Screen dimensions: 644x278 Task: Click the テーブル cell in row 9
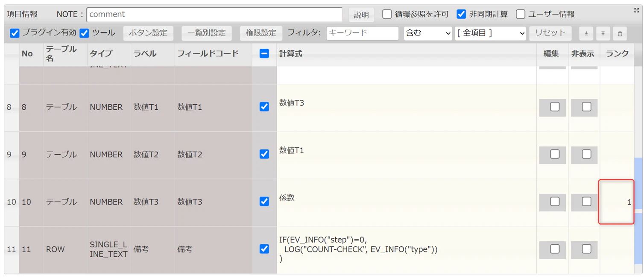tap(65, 155)
